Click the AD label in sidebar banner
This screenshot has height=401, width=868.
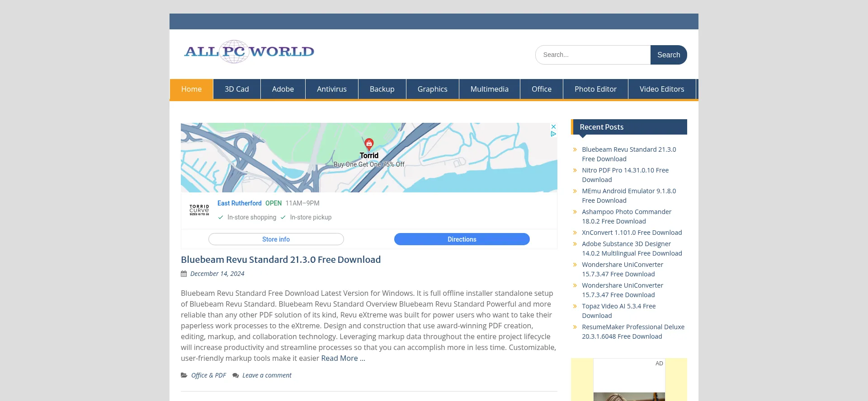659,364
